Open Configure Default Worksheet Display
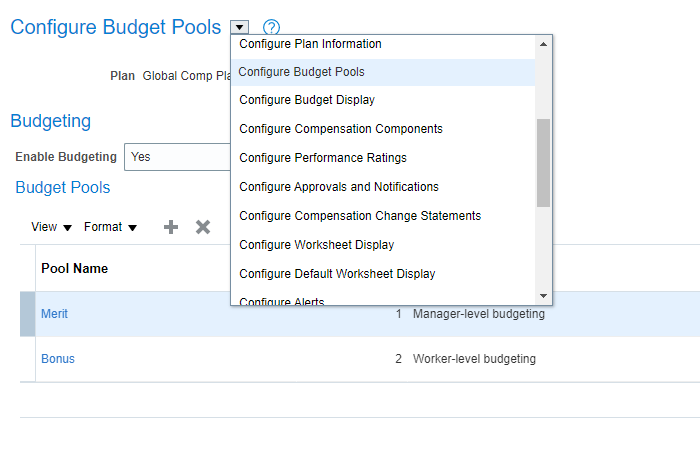 (337, 274)
